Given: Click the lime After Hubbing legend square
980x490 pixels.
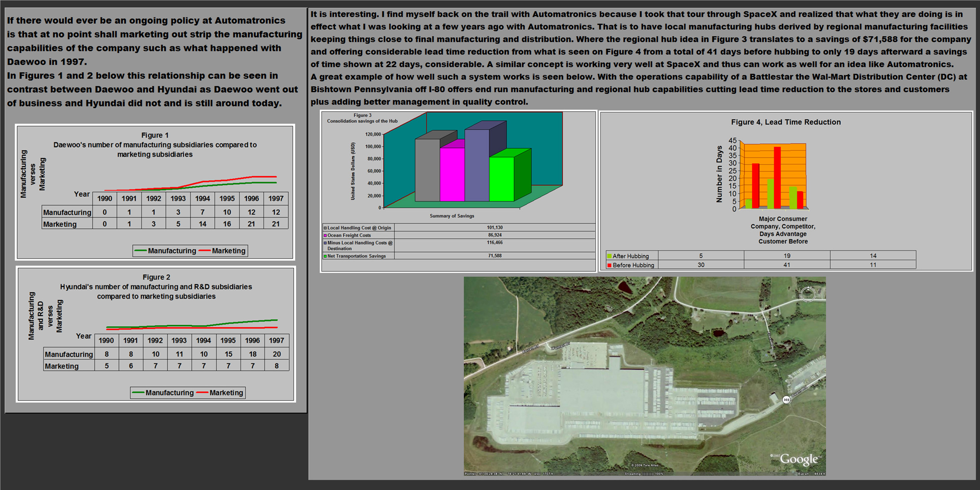Looking at the screenshot, I should 609,256.
